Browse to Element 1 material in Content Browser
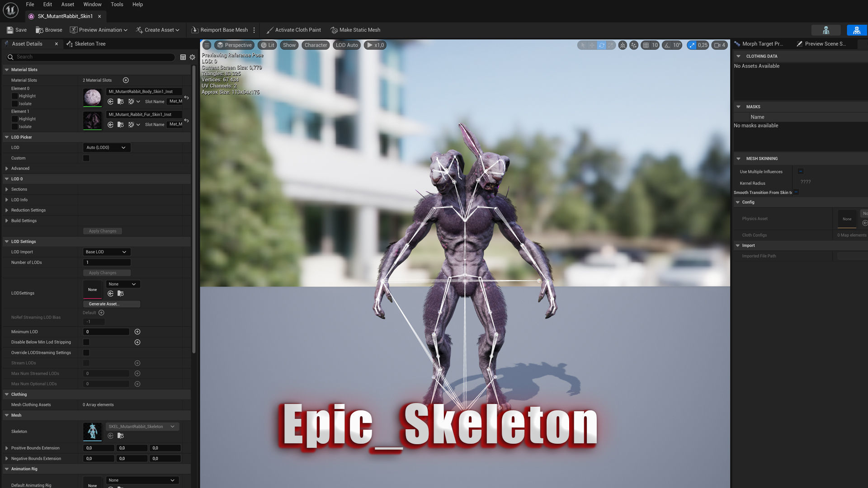 point(121,125)
